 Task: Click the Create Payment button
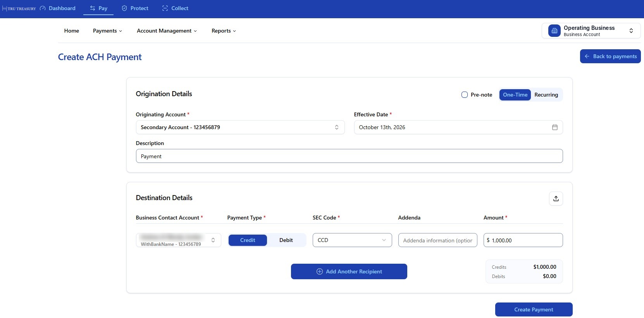[534, 309]
